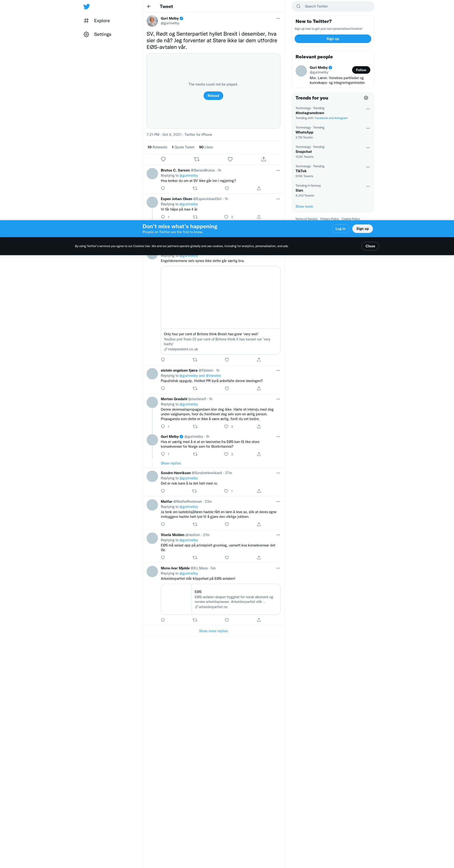Image resolution: width=454 pixels, height=868 pixels.
Task: Open the independent.co.uk Brexit article card
Action: 221,310
